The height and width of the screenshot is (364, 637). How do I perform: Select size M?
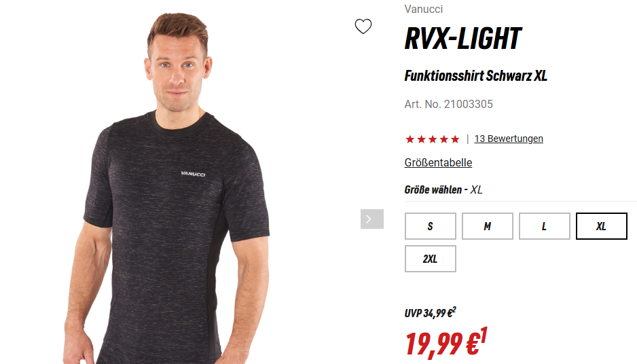pos(488,226)
